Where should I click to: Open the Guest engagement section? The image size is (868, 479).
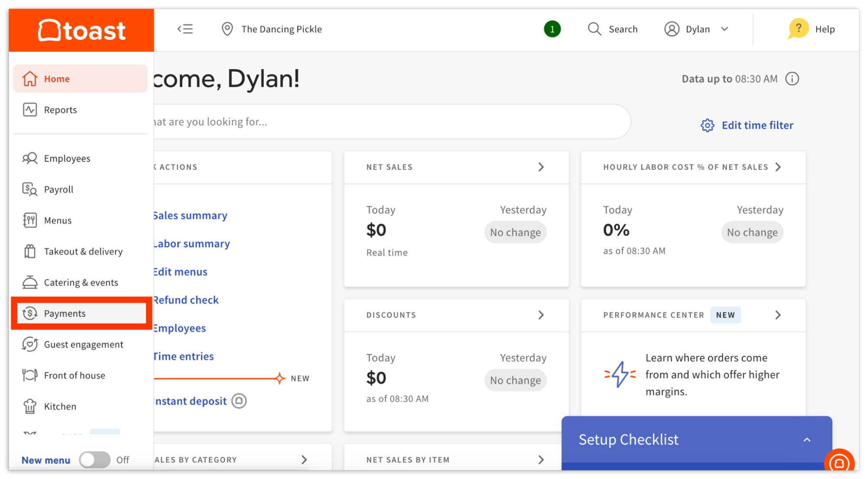[83, 344]
